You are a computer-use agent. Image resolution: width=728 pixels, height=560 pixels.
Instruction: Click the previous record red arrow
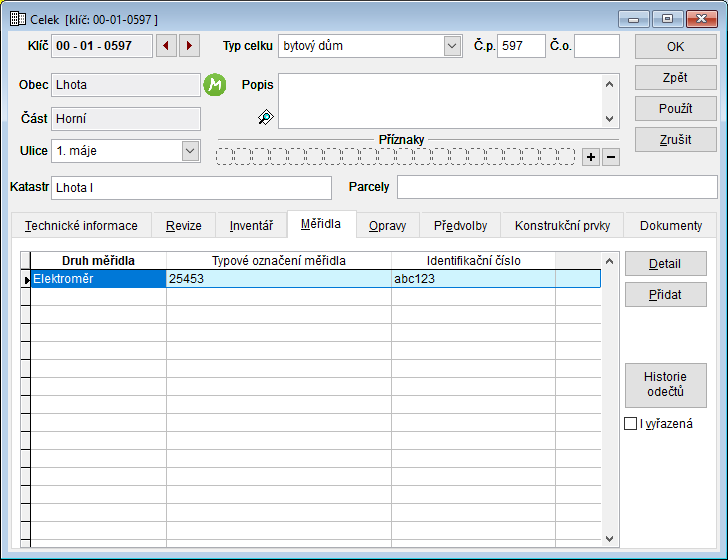click(x=167, y=46)
